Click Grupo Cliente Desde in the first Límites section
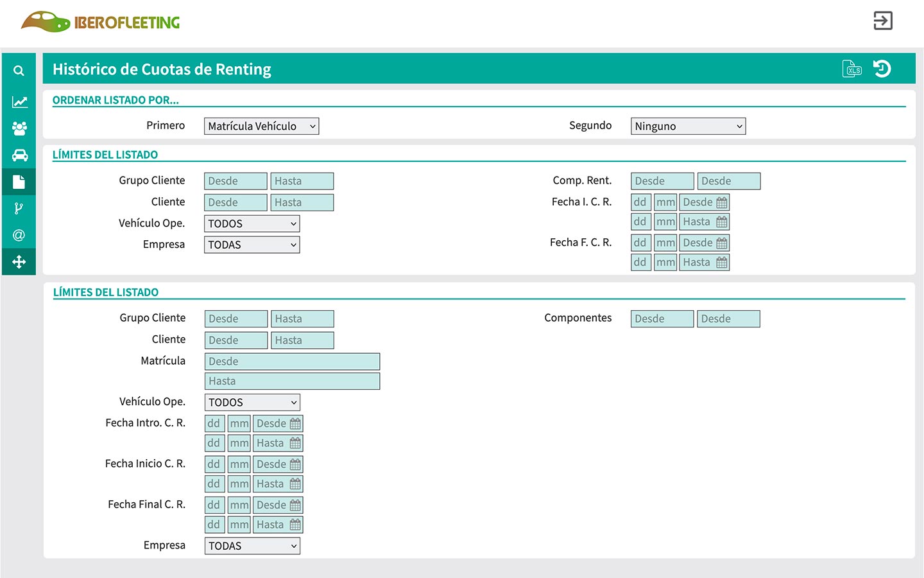The width and height of the screenshot is (924, 578). pyautogui.click(x=235, y=181)
